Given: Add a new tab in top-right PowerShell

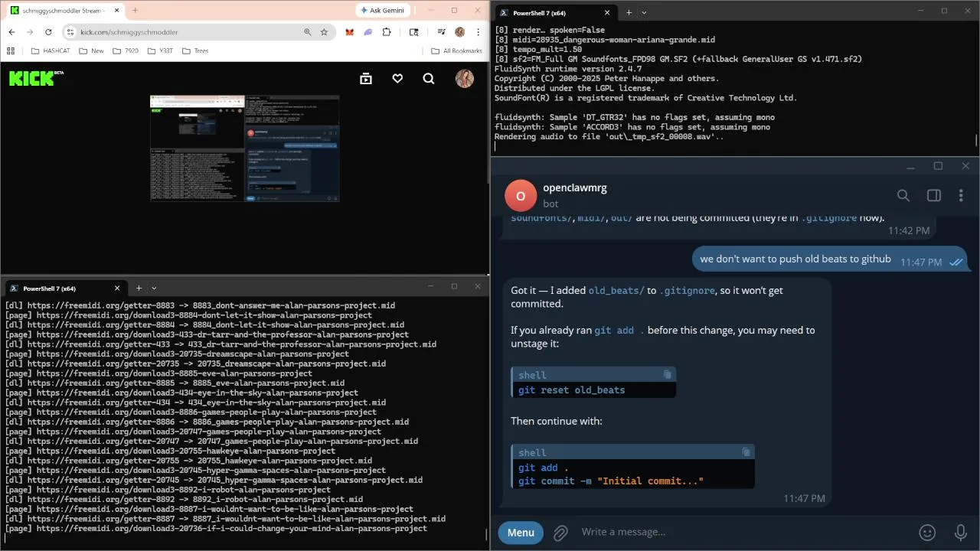Looking at the screenshot, I should tap(629, 12).
